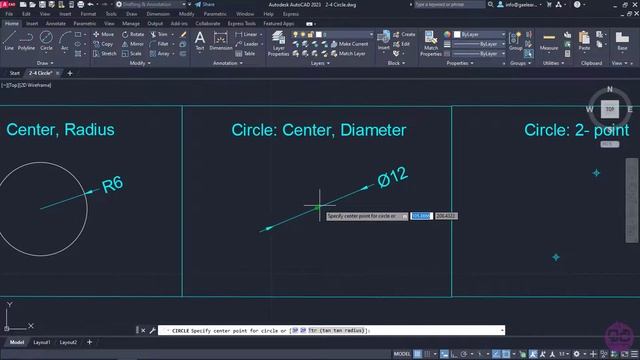The width and height of the screenshot is (640, 360).
Task: Select the Polyline tool
Action: pos(26,41)
